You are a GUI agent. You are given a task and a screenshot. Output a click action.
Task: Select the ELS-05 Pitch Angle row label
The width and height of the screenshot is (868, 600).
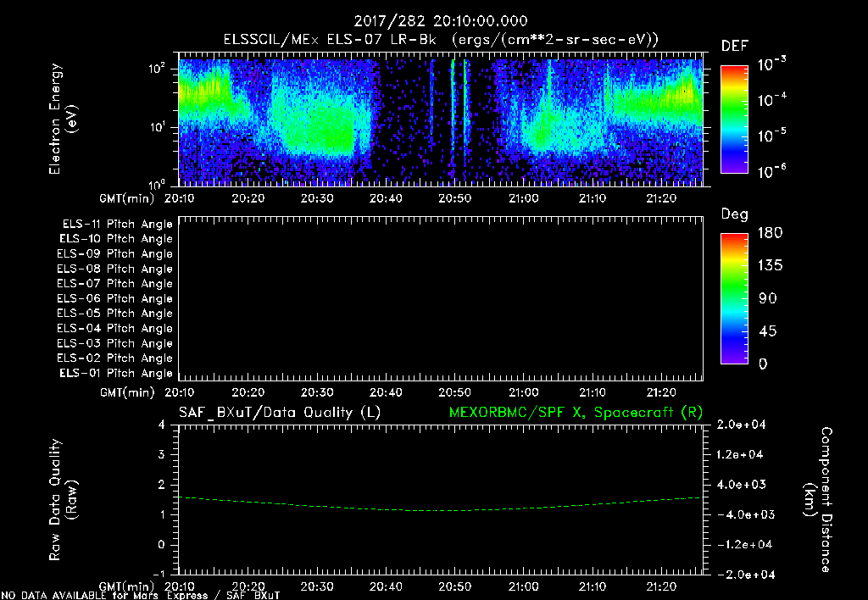click(115, 314)
